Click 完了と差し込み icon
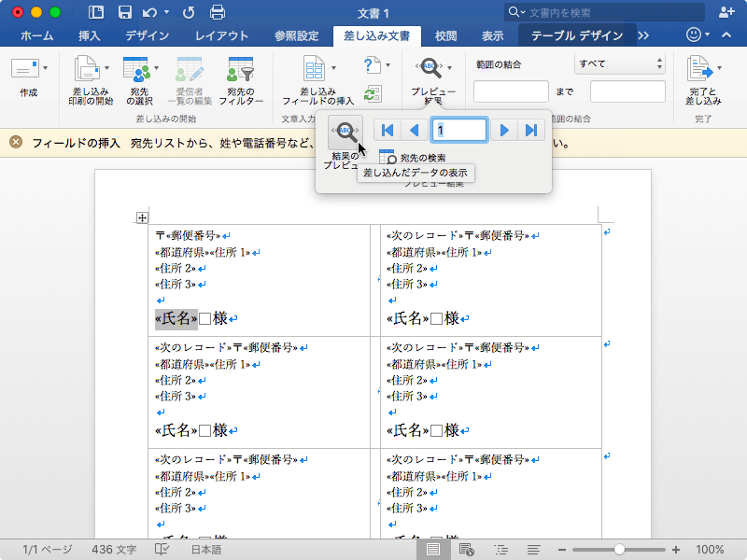 pos(699,69)
